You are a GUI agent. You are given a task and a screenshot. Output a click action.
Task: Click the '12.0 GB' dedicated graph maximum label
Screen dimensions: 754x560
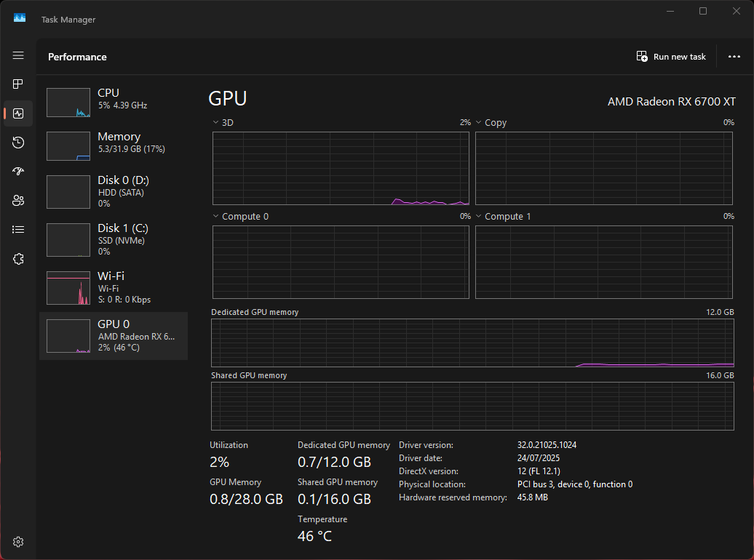pyautogui.click(x=720, y=312)
